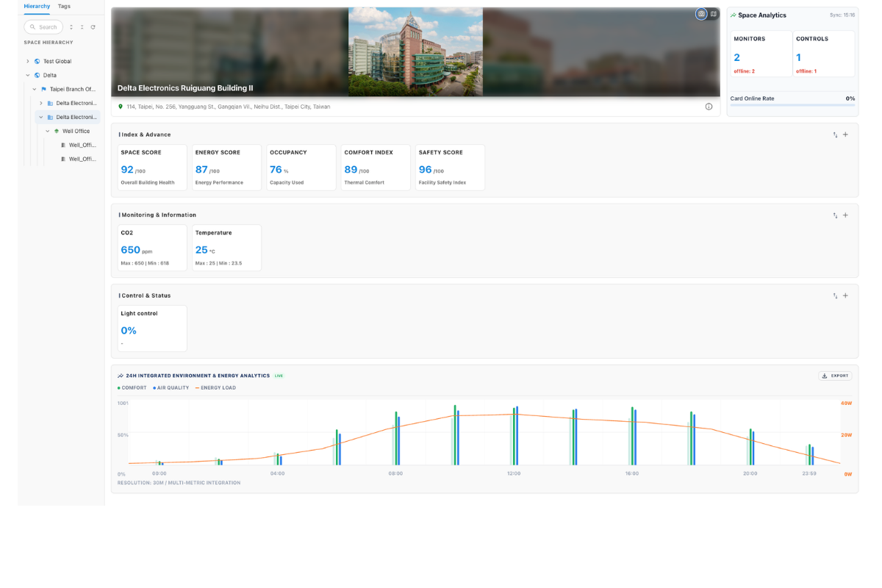The image size is (882, 588).
Task: Expand the Test Global node
Action: (28, 61)
